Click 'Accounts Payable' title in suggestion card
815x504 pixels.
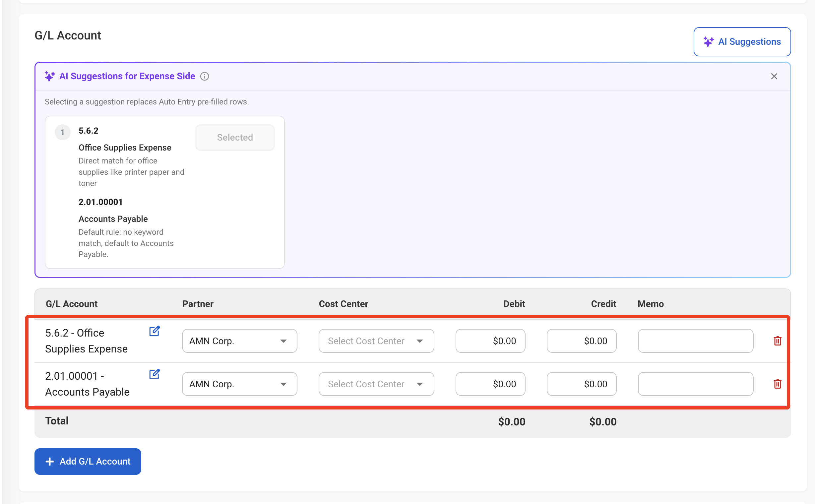113,219
